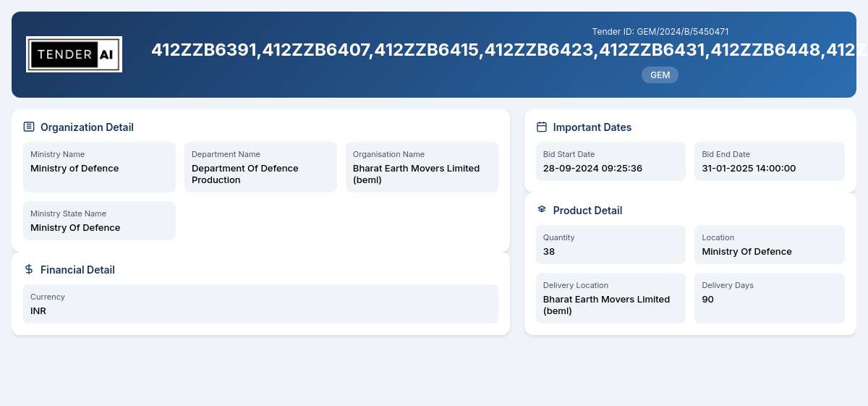Select the Ministry Name field card

[99, 167]
